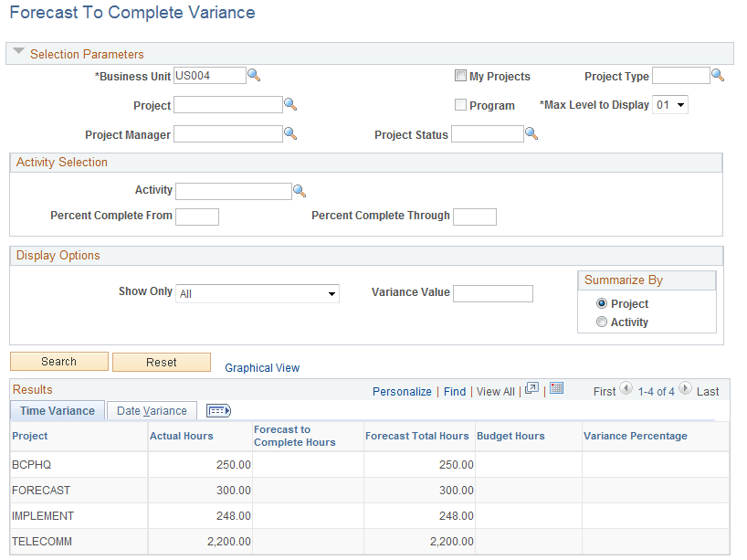Open the Business Unit lookup prompt
Viewport: 747px width, 560px height.
point(254,76)
